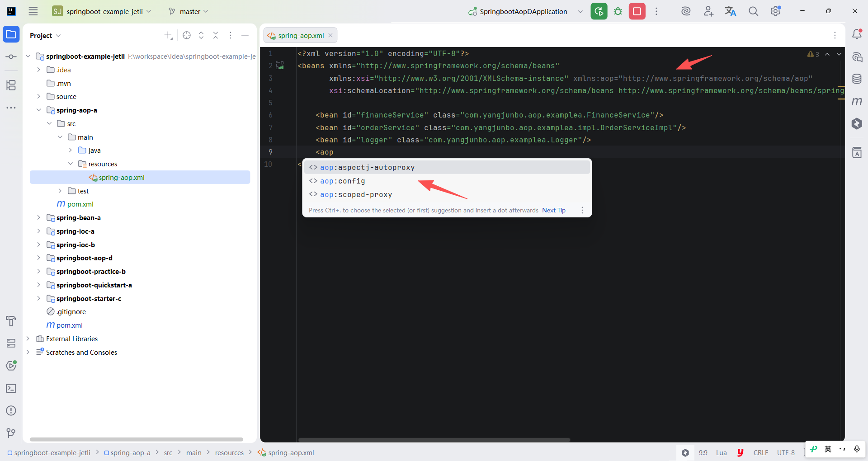The width and height of the screenshot is (868, 461).
Task: Collapse the spring-aop-a module
Action: click(x=38, y=110)
